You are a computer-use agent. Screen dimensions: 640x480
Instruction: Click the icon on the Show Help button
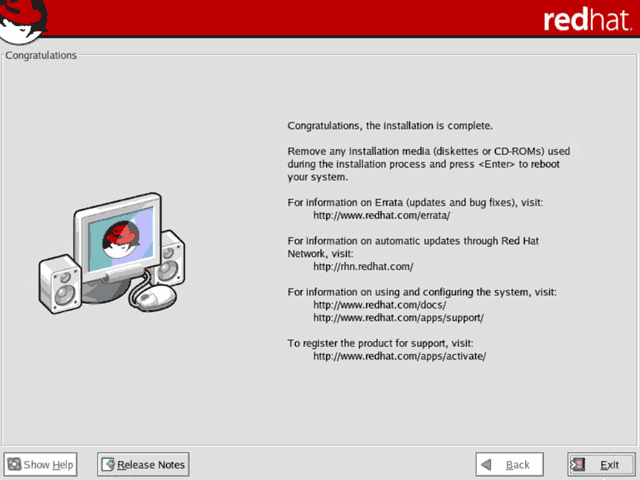pyautogui.click(x=14, y=464)
